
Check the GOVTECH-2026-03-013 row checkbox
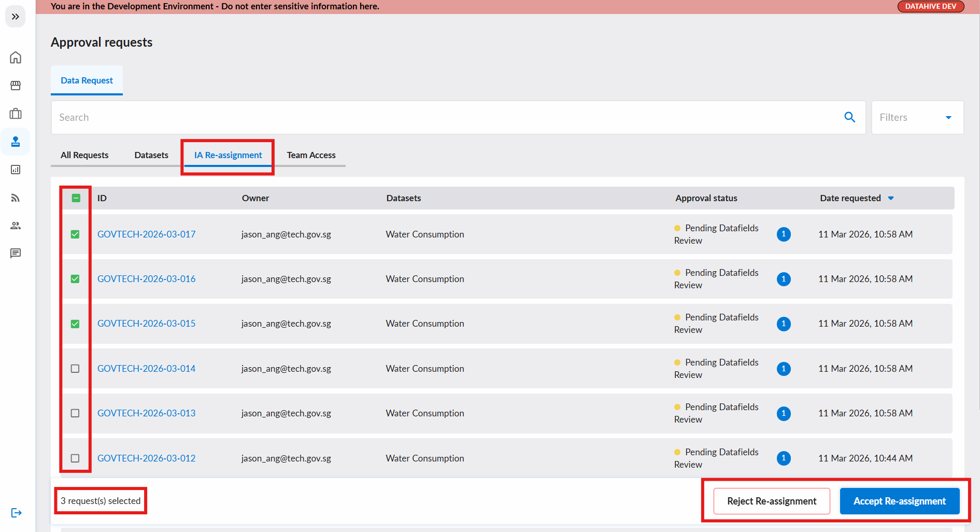pyautogui.click(x=75, y=413)
